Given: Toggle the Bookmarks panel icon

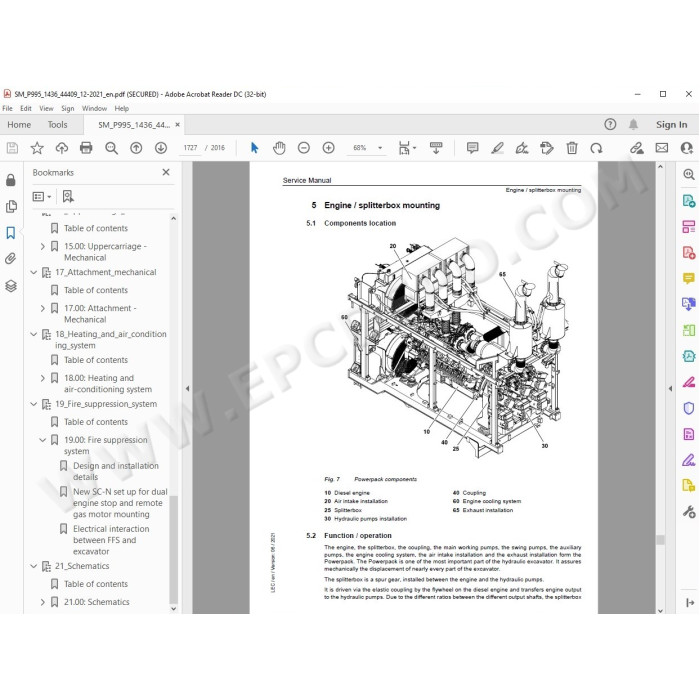Looking at the screenshot, I should point(11,233).
